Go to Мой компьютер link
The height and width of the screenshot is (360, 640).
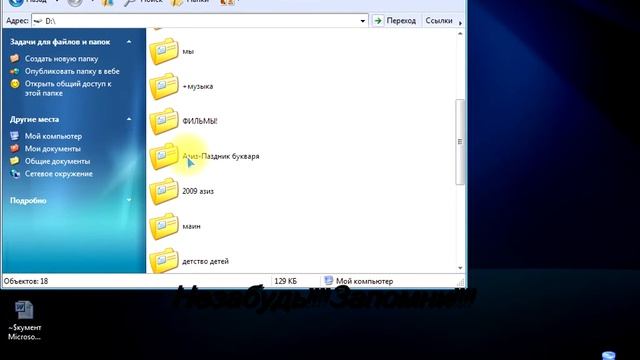point(53,136)
